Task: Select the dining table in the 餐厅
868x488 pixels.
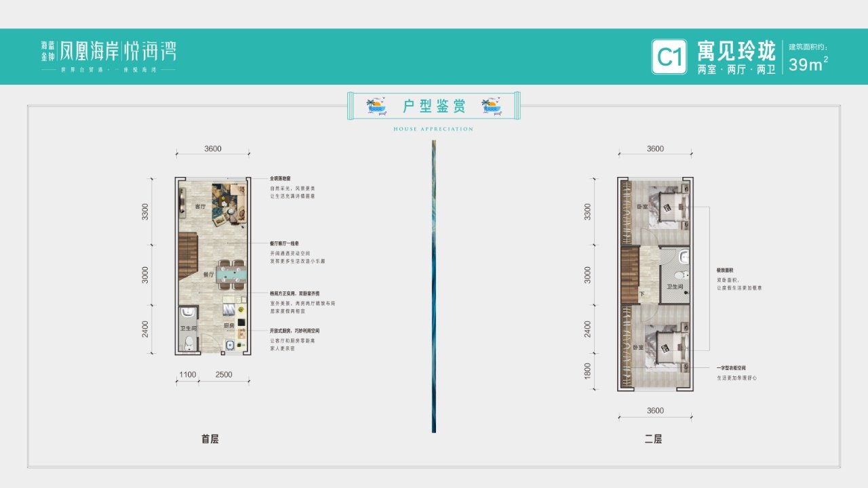Action: [x=231, y=276]
